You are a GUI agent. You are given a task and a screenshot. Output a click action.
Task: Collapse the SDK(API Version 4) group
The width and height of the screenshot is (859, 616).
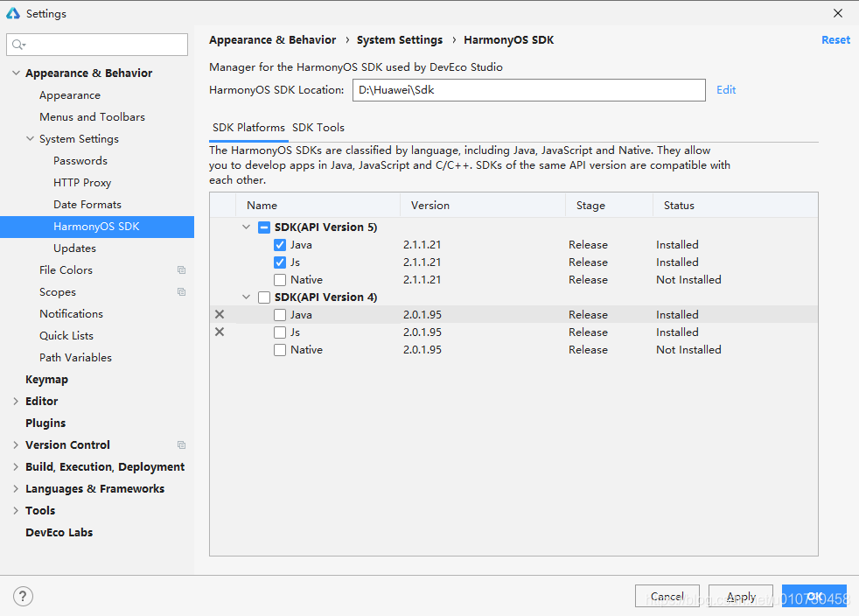pos(247,297)
